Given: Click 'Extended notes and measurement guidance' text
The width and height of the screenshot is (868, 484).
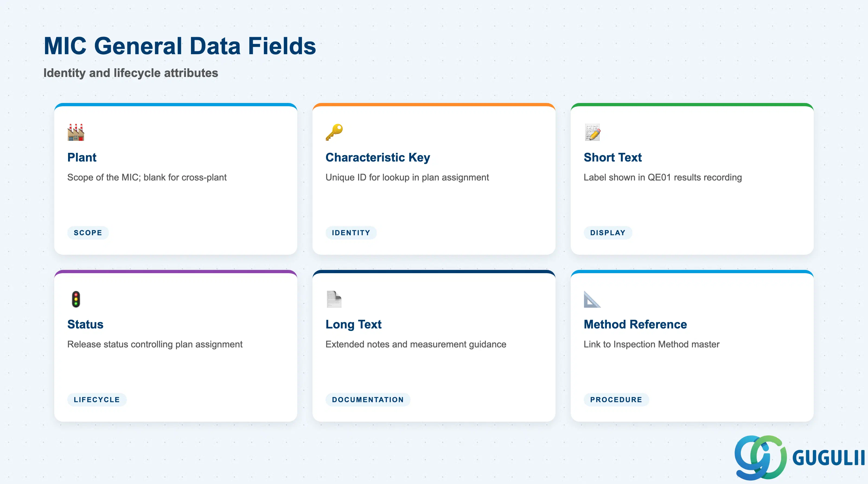Looking at the screenshot, I should pyautogui.click(x=416, y=344).
